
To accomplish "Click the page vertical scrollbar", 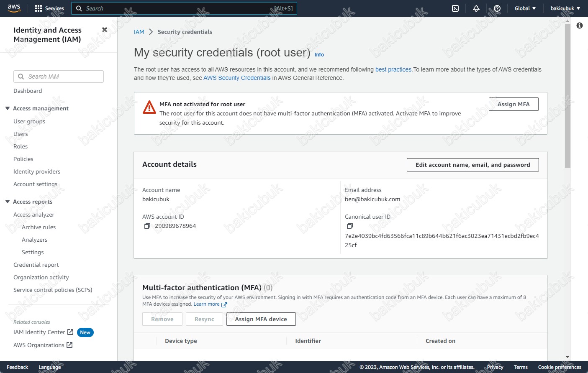I will coord(567,96).
